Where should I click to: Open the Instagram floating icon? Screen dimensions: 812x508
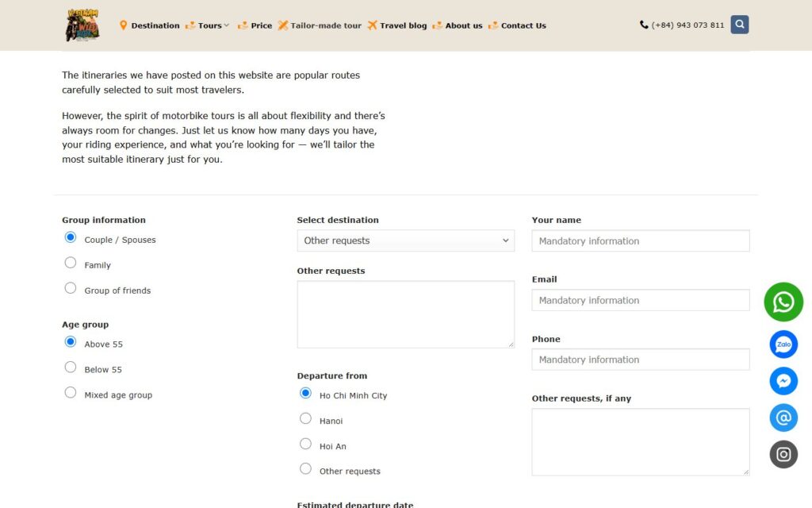tap(783, 455)
